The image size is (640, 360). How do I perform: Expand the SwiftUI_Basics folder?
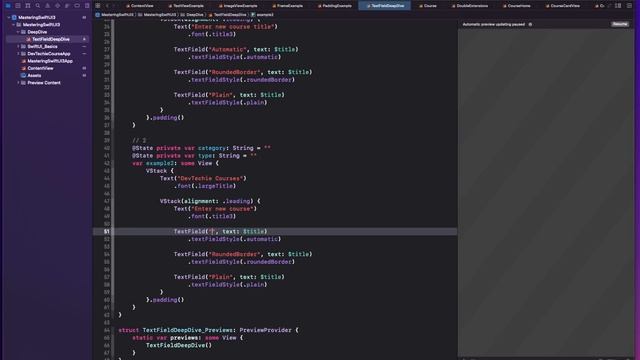pos(18,47)
